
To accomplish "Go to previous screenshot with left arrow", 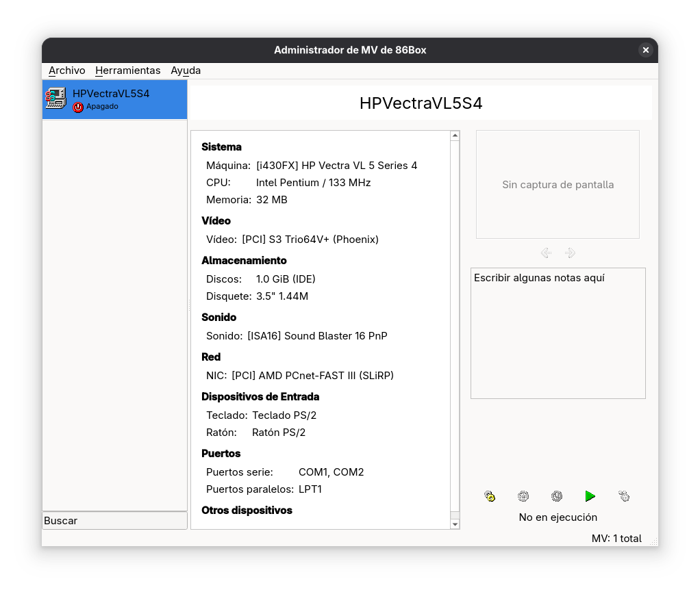I will coord(546,253).
